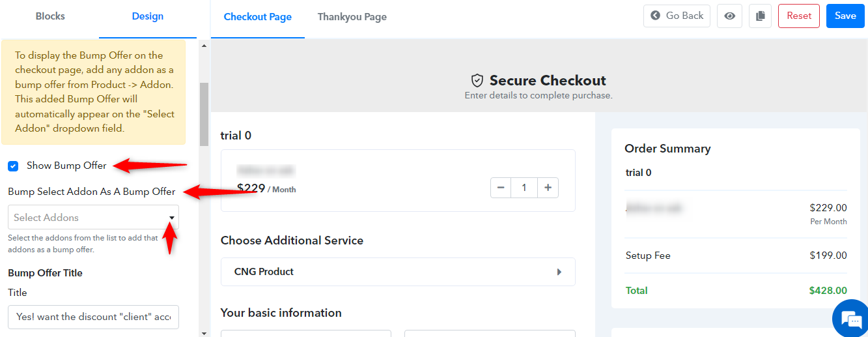Open the Select Addons dropdown
The width and height of the screenshot is (868, 337).
click(x=93, y=218)
